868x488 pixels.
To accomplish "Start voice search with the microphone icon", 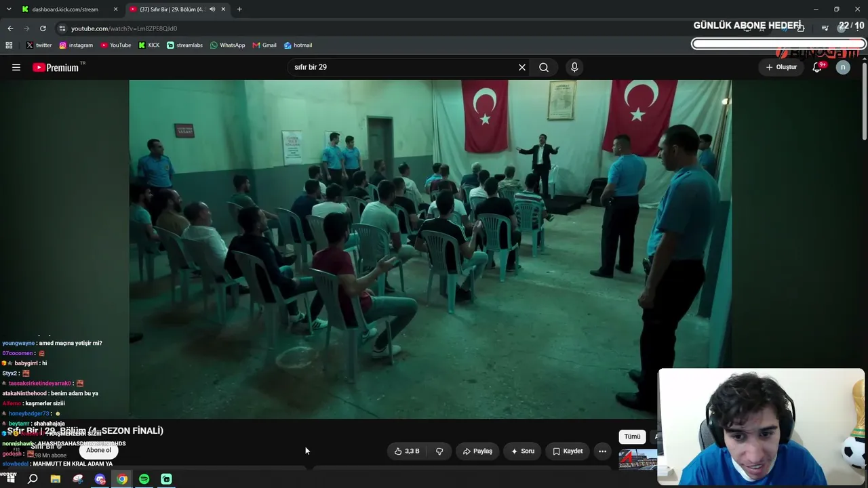I will point(574,67).
